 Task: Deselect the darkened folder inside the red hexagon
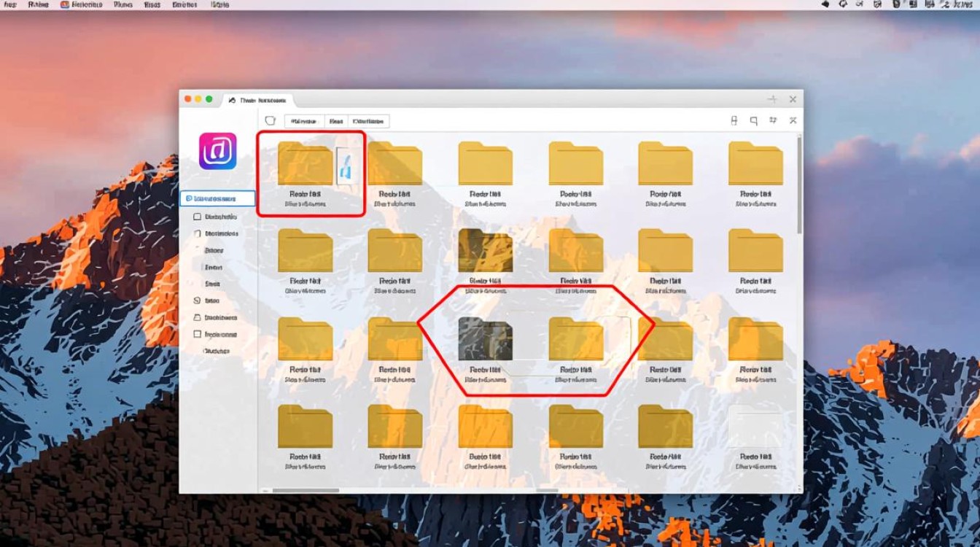[485, 339]
